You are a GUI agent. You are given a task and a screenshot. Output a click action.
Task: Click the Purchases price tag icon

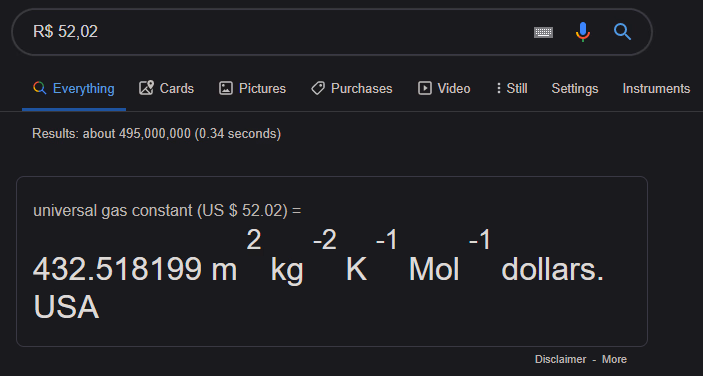tap(318, 88)
